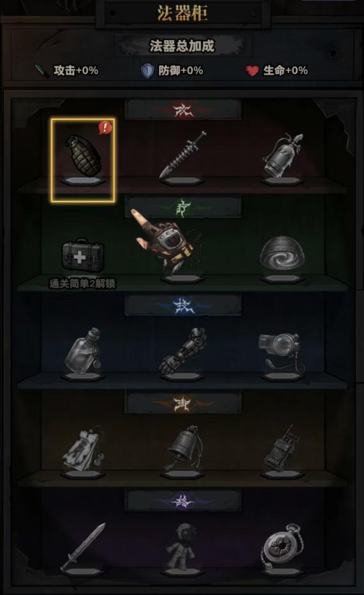The height and width of the screenshot is (595, 364).
Task: Select the pointing glove artifact
Action: click(x=165, y=240)
